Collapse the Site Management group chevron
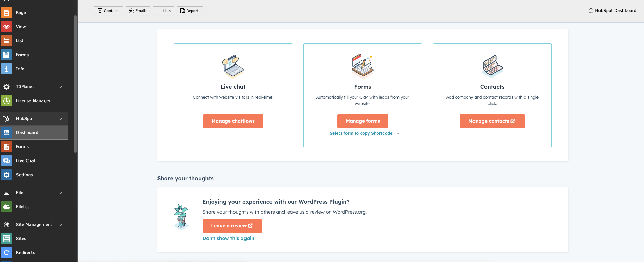This screenshot has width=644, height=262. pos(62,225)
